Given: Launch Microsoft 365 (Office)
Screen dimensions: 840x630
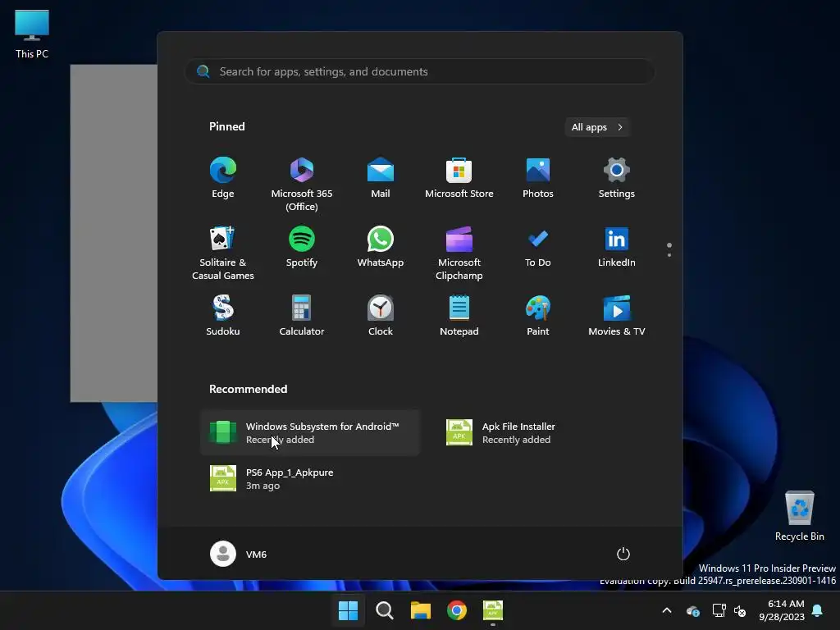Looking at the screenshot, I should [302, 185].
